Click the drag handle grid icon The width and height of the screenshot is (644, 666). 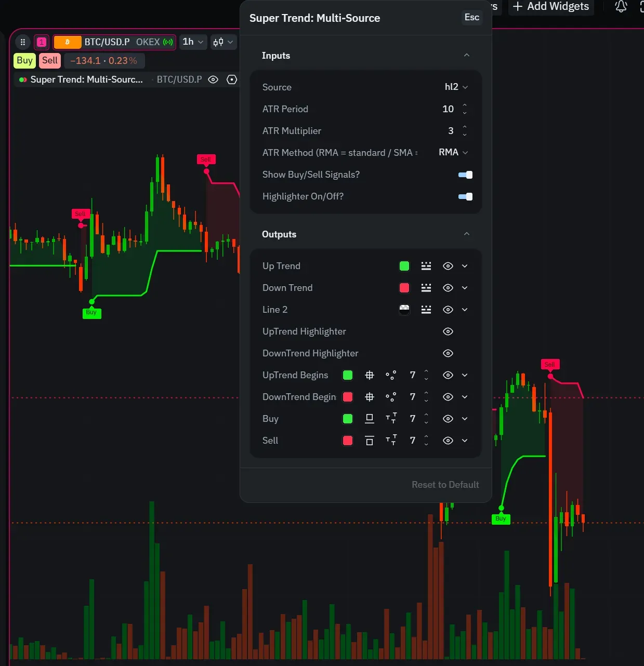23,42
